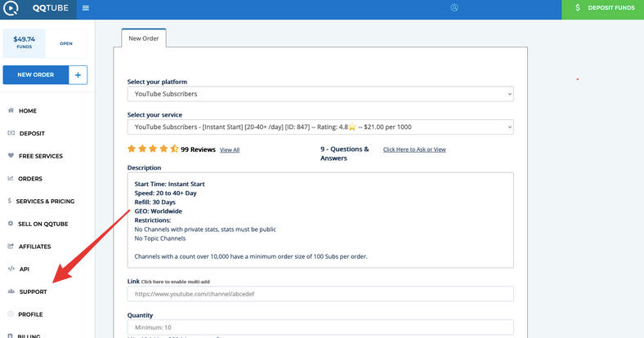Click the Deposit money icon in sidebar
Image resolution: width=644 pixels, height=338 pixels.
pyautogui.click(x=11, y=133)
